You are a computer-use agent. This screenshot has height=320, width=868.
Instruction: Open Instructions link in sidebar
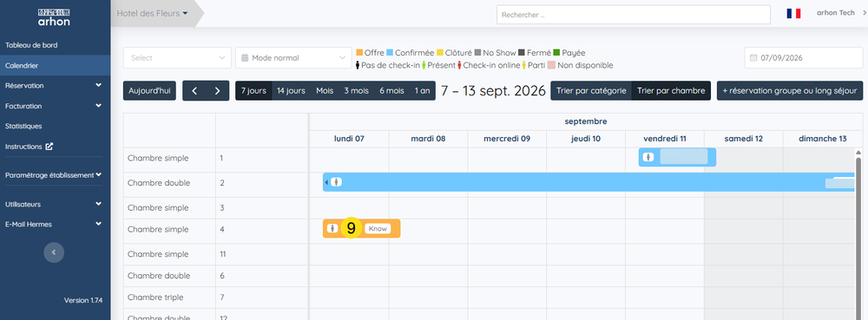[23, 147]
